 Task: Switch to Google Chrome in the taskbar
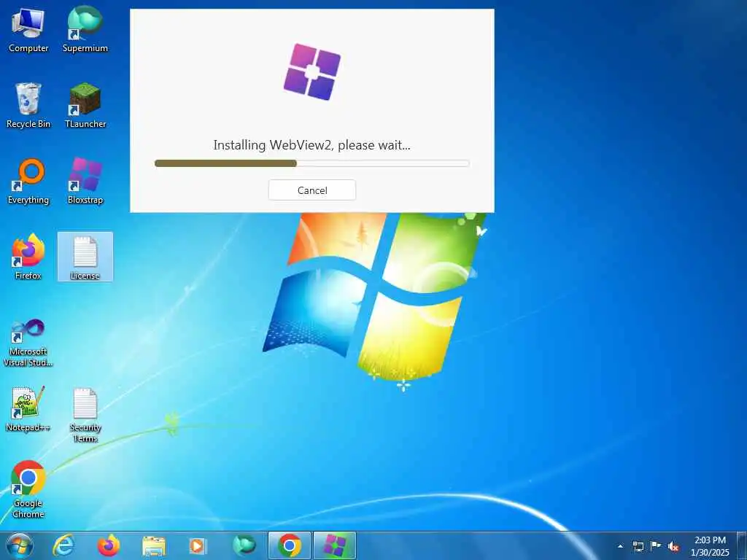(x=290, y=545)
